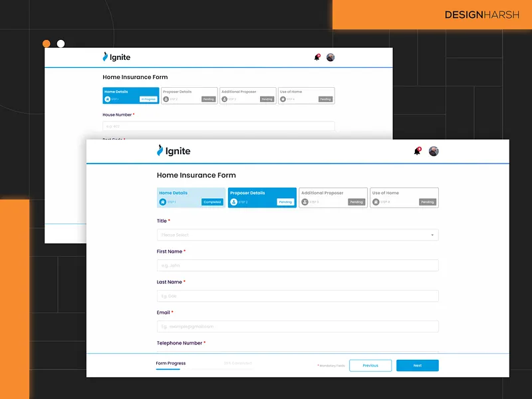Open the Title dropdown
Image resolution: width=532 pixels, height=399 pixels.
(x=297, y=235)
